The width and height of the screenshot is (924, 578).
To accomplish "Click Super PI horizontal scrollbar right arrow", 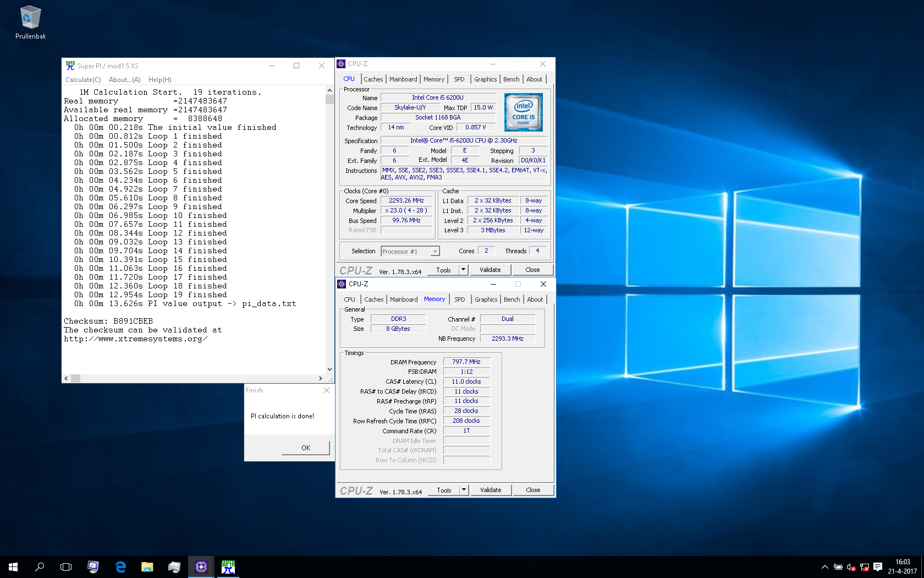I will 321,379.
